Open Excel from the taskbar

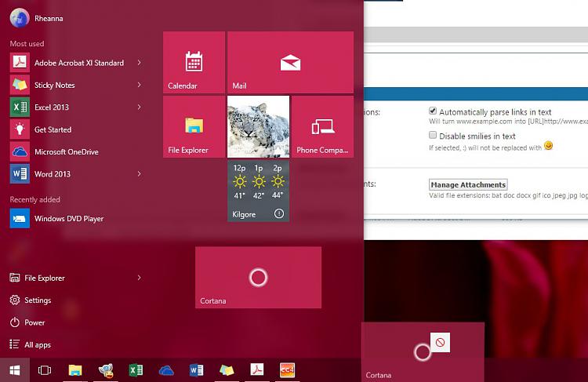pos(136,370)
